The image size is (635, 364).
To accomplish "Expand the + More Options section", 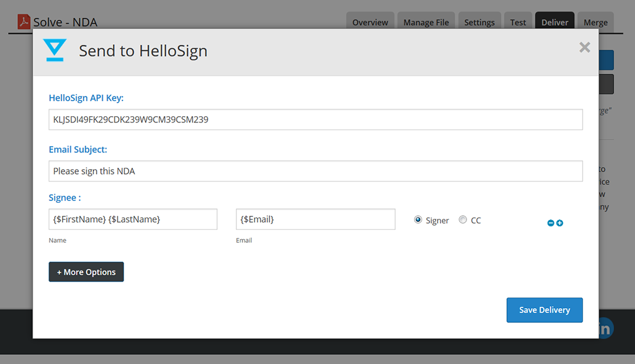I will 86,272.
